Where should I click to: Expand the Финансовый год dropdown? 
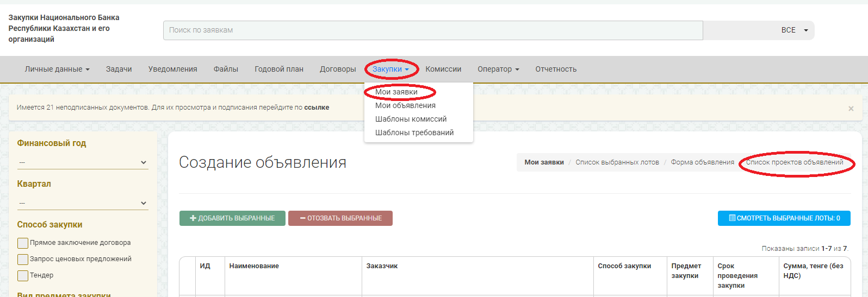(83, 162)
